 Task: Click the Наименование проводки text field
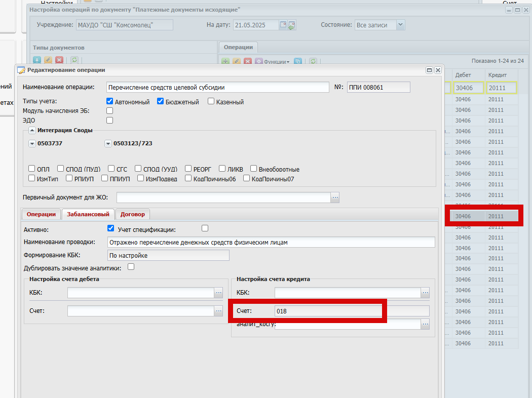271,242
